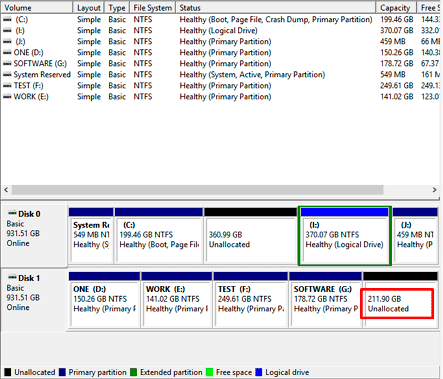Screen dimensions: 443x379
Task: Select the ONE (D:) volume name
Action: [x=28, y=53]
